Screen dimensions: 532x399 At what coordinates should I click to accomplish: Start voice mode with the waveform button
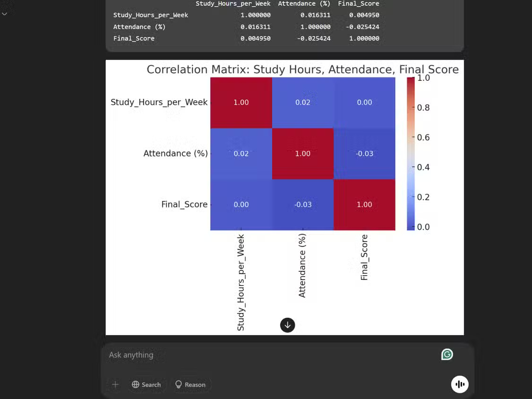pos(460,384)
